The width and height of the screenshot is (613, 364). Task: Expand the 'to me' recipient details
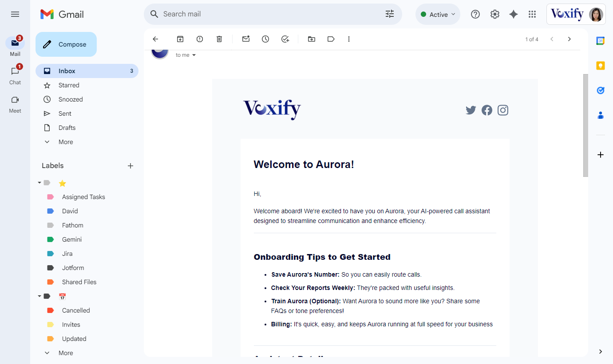point(194,55)
